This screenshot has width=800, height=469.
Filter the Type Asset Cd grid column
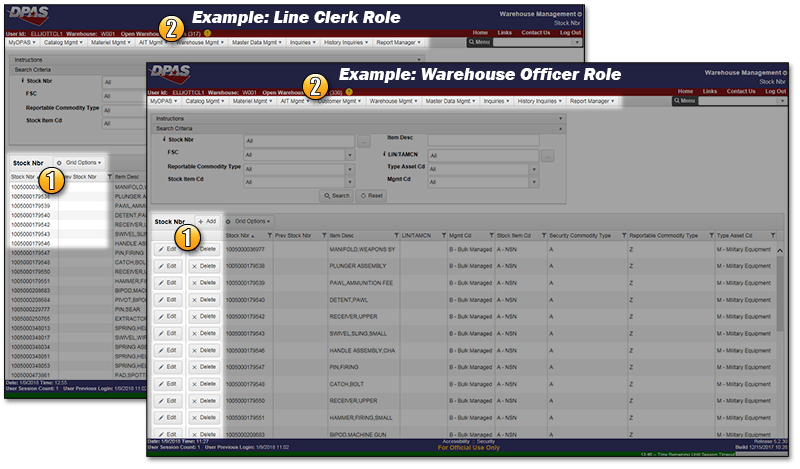click(x=773, y=236)
